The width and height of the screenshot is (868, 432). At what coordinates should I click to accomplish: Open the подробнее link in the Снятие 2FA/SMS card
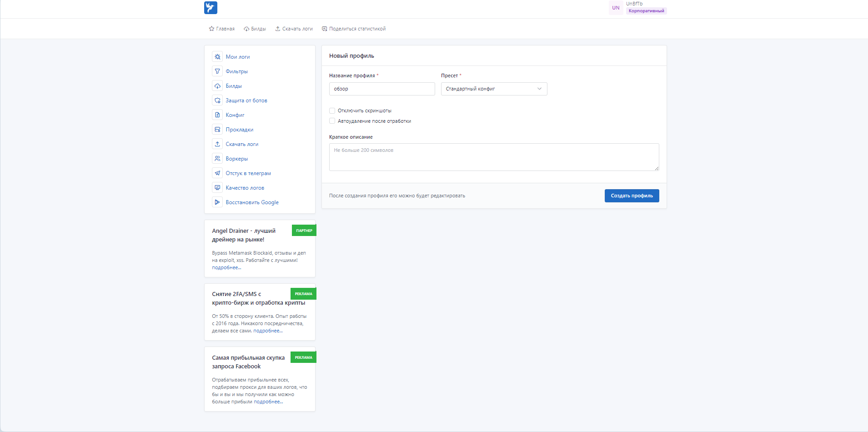coord(268,331)
